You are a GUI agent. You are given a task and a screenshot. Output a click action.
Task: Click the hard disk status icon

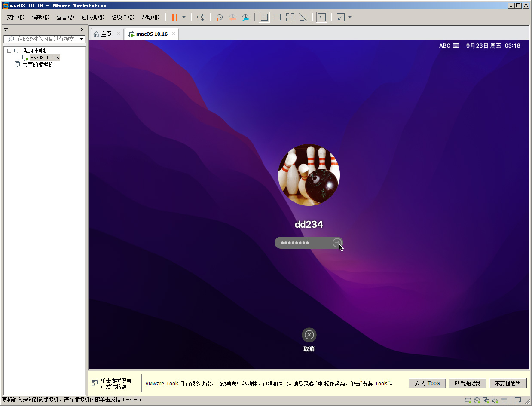coord(469,400)
